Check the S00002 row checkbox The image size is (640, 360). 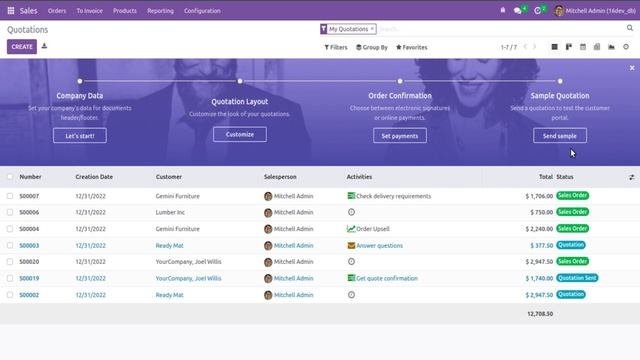pos(10,295)
